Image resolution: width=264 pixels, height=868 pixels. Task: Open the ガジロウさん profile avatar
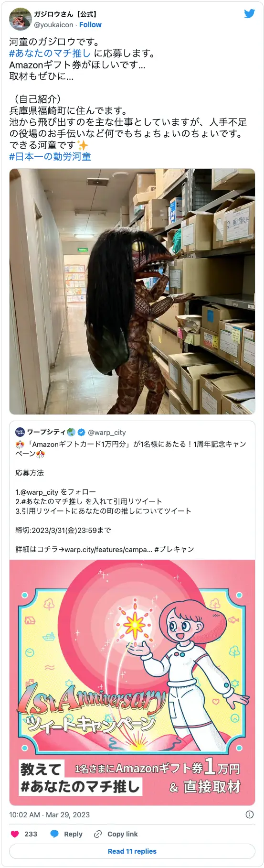20,19
